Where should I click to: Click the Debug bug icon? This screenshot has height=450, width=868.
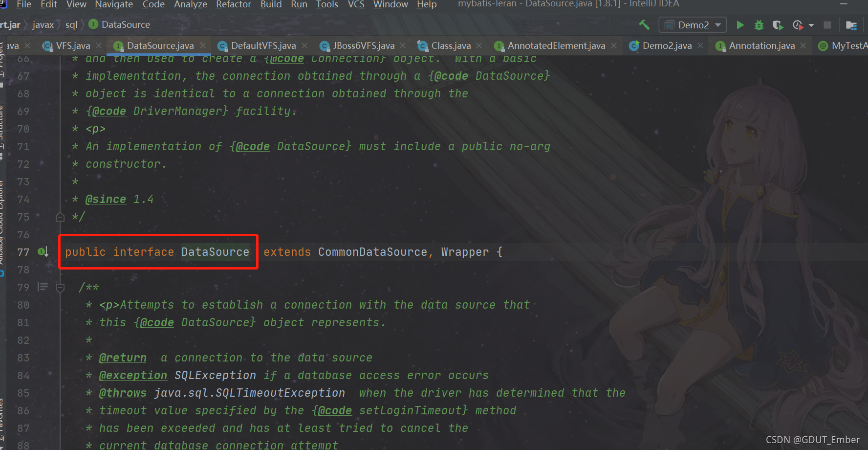[x=759, y=25]
